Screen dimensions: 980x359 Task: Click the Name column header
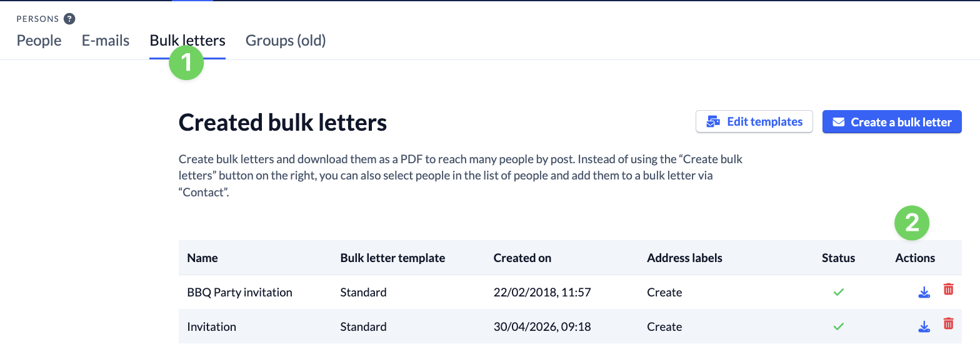point(202,258)
